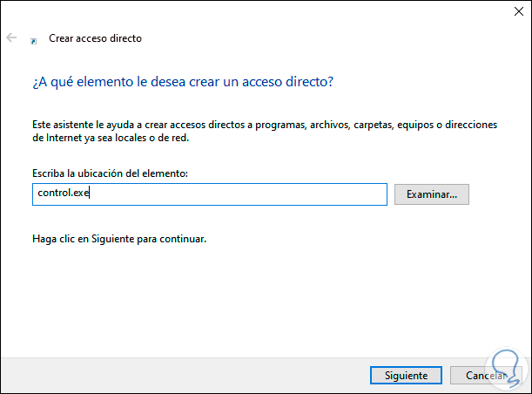Click the blank area right of the Examinar button
This screenshot has height=394, width=532.
click(x=501, y=194)
